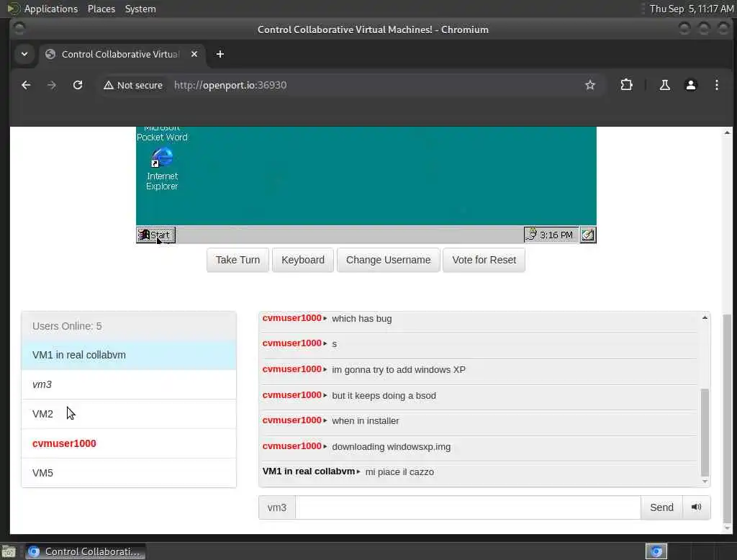Click the Vote for Reset button
The height and width of the screenshot is (560, 737).
click(x=484, y=260)
